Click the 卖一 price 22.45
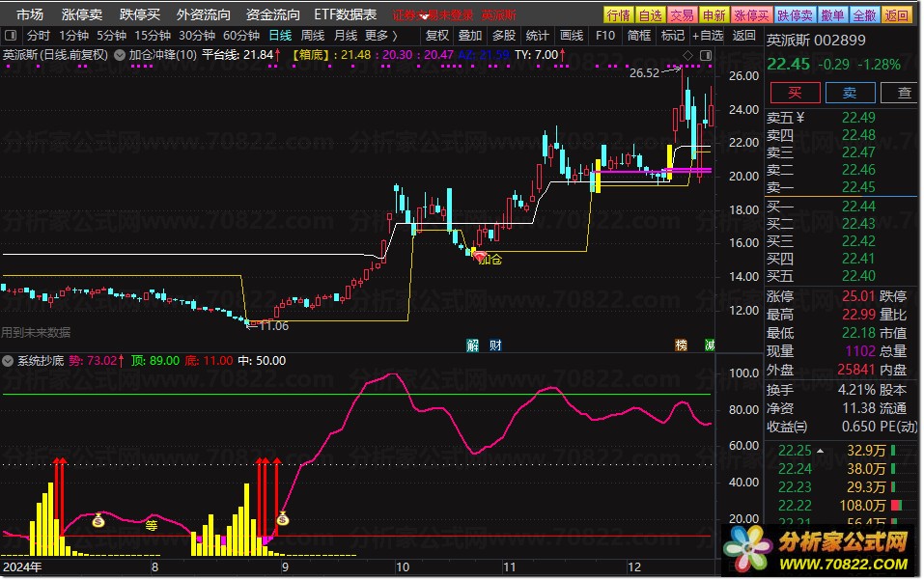Screen dimensions: 924x580 pyautogui.click(x=858, y=187)
